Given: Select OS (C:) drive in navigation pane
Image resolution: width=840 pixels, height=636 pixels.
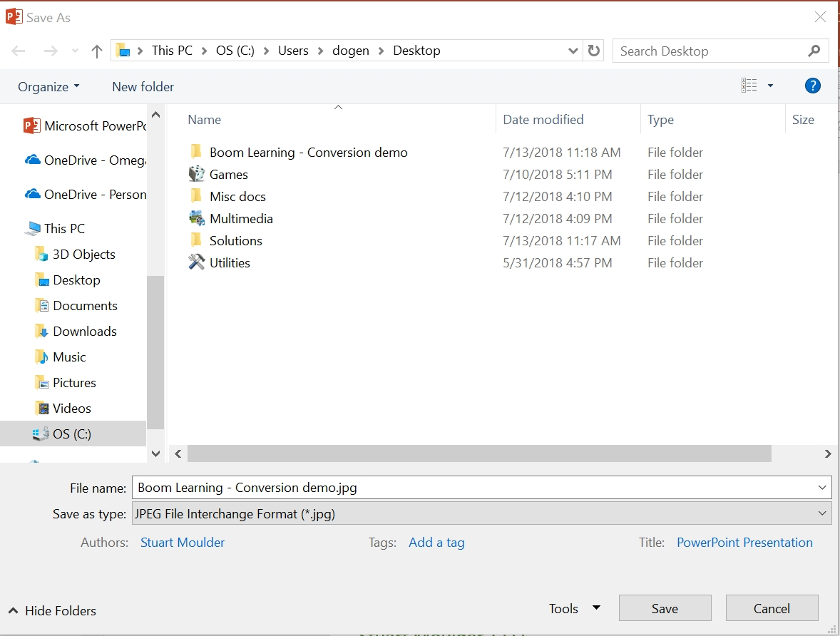Looking at the screenshot, I should (73, 434).
